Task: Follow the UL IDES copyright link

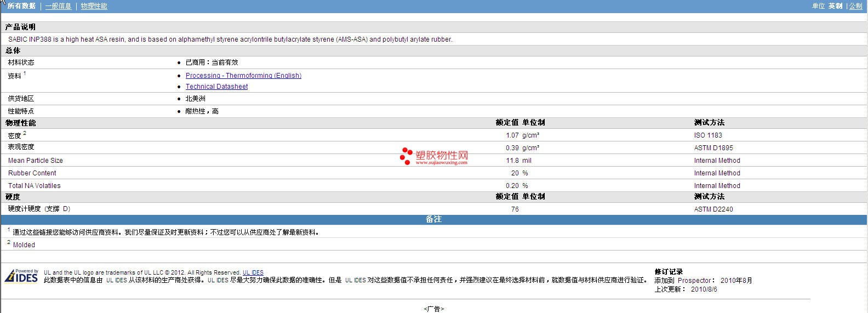Action: tap(253, 272)
